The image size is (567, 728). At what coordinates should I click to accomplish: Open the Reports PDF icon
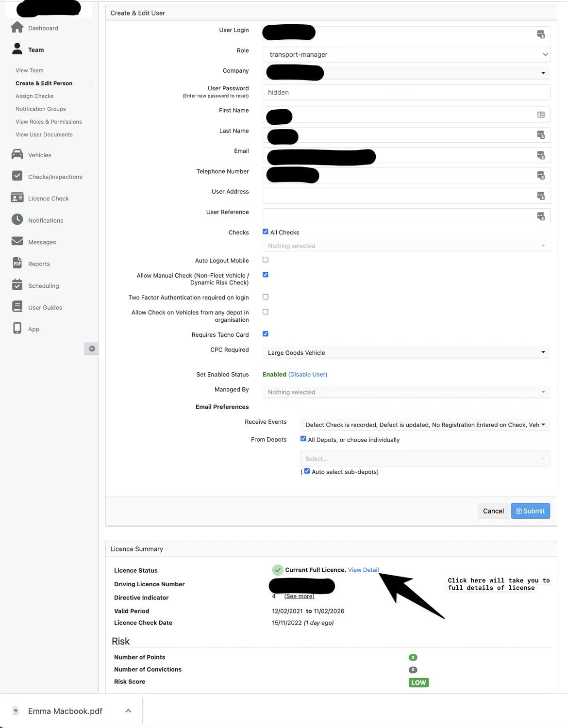17,263
